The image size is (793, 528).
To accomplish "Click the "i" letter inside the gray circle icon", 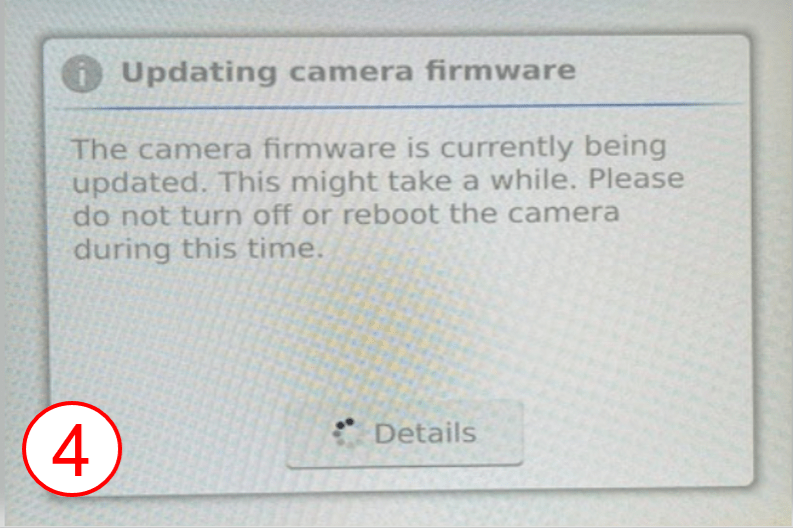I will pos(82,75).
